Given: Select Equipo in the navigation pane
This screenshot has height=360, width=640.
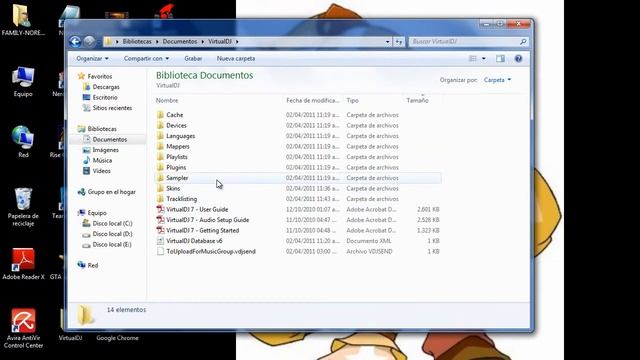Looking at the screenshot, I should [x=97, y=213].
